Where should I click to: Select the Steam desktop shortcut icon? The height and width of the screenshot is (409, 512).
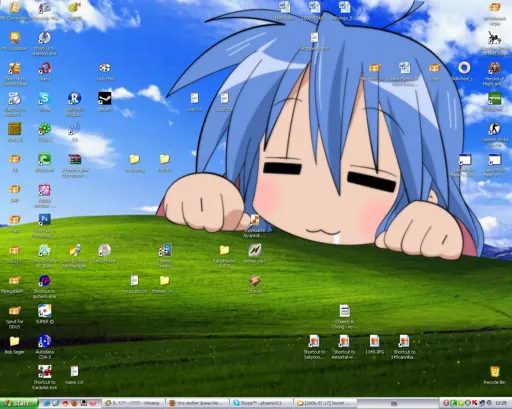pyautogui.click(x=105, y=102)
